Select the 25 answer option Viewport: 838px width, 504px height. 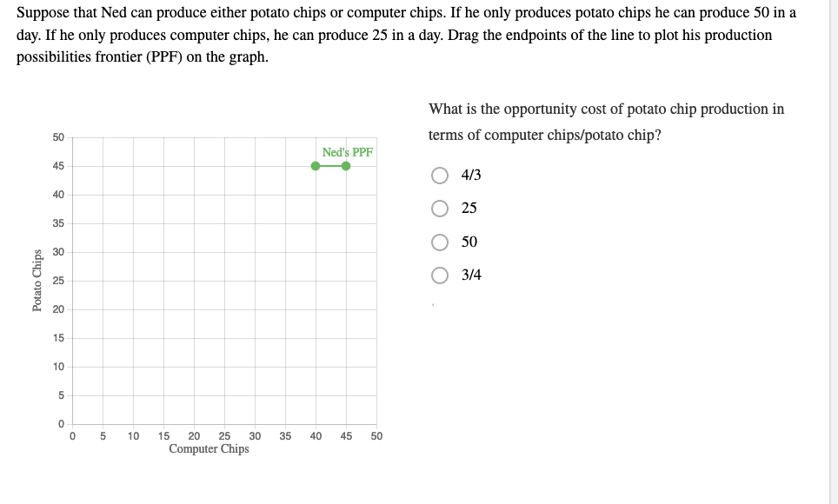pos(438,208)
